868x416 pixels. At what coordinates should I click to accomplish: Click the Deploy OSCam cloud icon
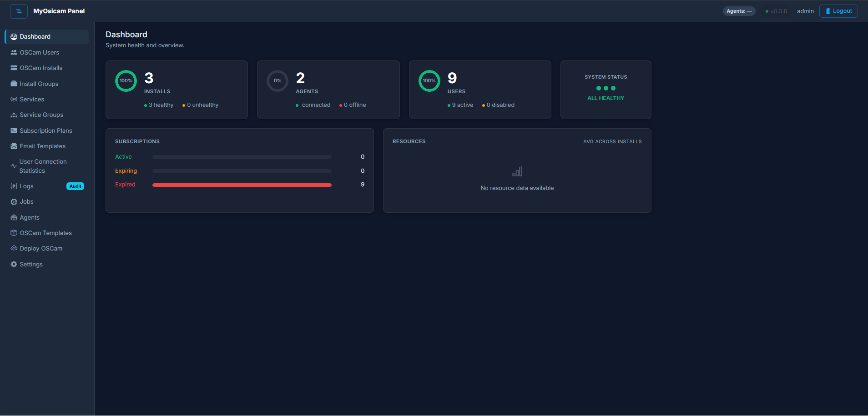14,249
